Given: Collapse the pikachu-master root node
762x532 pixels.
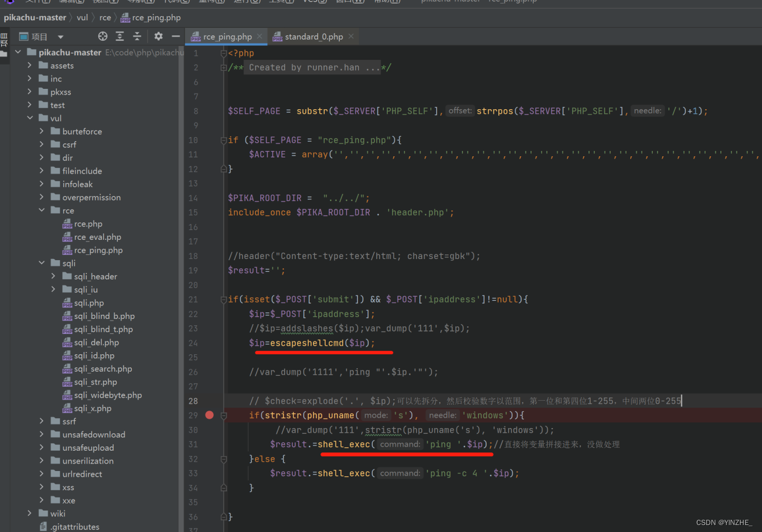Looking at the screenshot, I should click(x=17, y=52).
